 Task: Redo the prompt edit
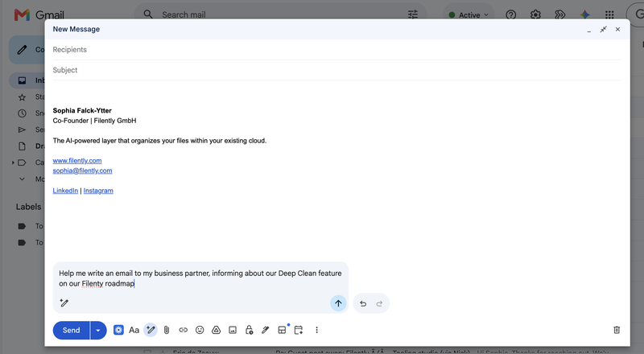[x=379, y=303]
